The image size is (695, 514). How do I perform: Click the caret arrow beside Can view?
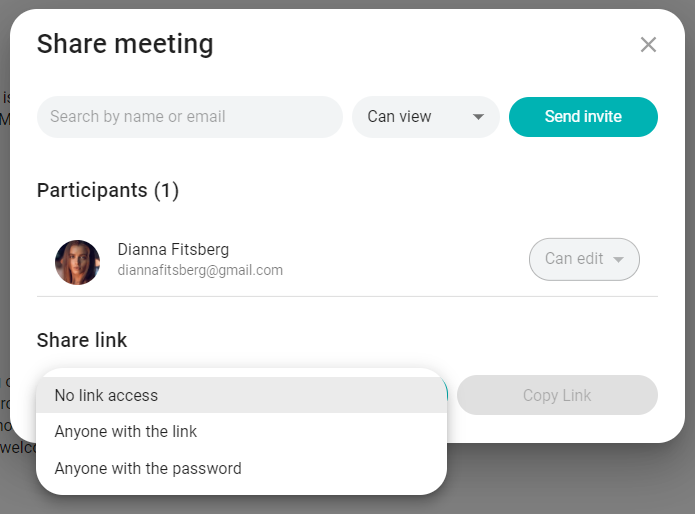point(479,117)
